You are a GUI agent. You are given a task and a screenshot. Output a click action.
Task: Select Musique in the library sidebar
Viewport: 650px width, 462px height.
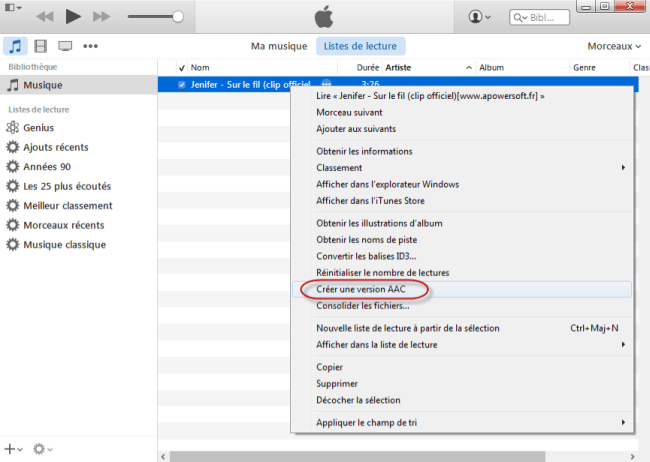click(x=79, y=85)
